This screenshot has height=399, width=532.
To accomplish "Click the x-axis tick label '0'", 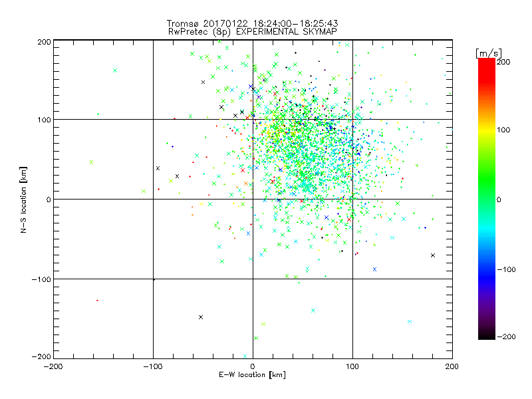I will pos(253,366).
